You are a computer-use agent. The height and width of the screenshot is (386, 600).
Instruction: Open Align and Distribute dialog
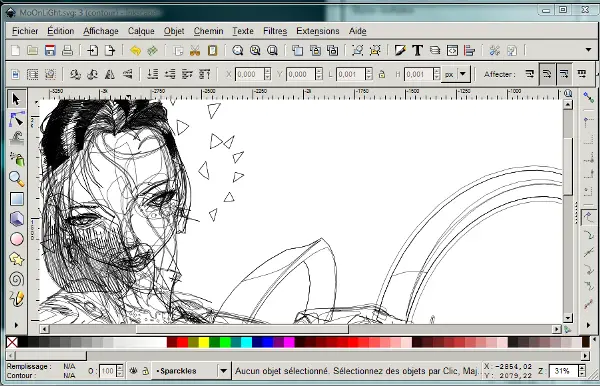point(470,50)
